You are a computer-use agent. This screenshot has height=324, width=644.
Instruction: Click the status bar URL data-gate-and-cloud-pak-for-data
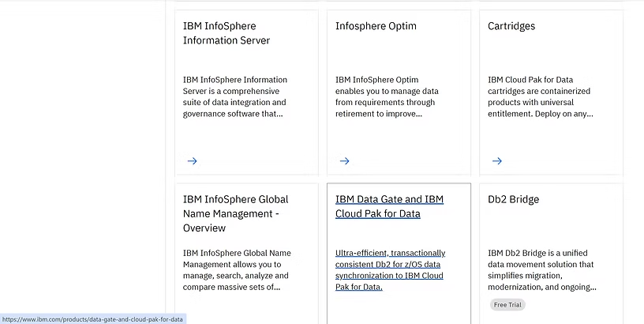92,319
